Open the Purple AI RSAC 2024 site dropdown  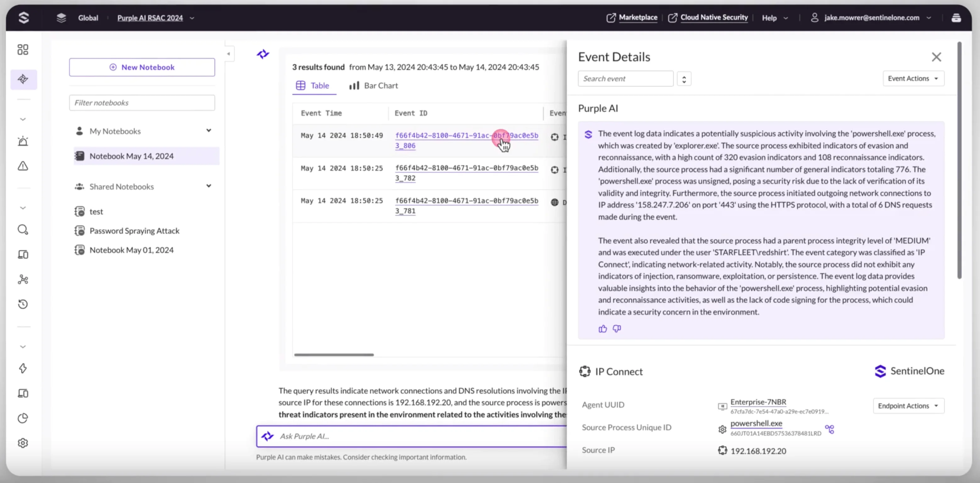point(155,18)
